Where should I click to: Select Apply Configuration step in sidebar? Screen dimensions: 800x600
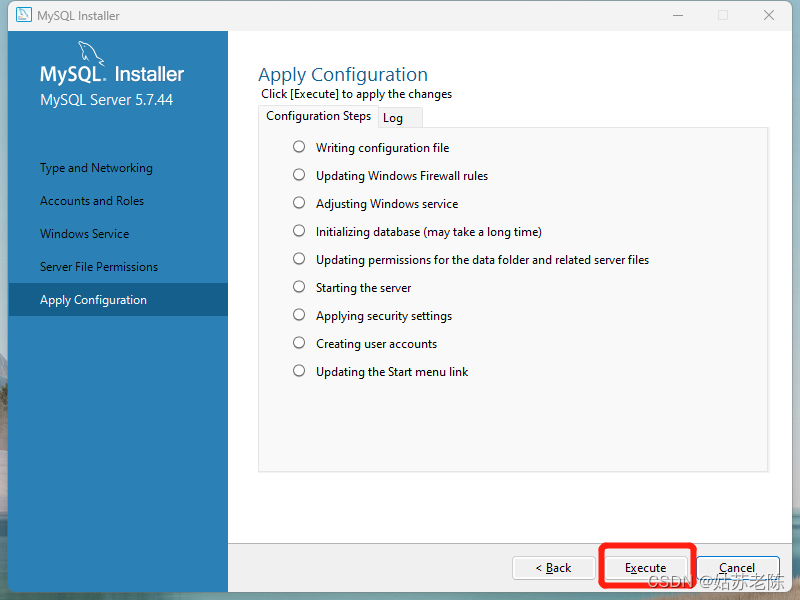pos(118,299)
